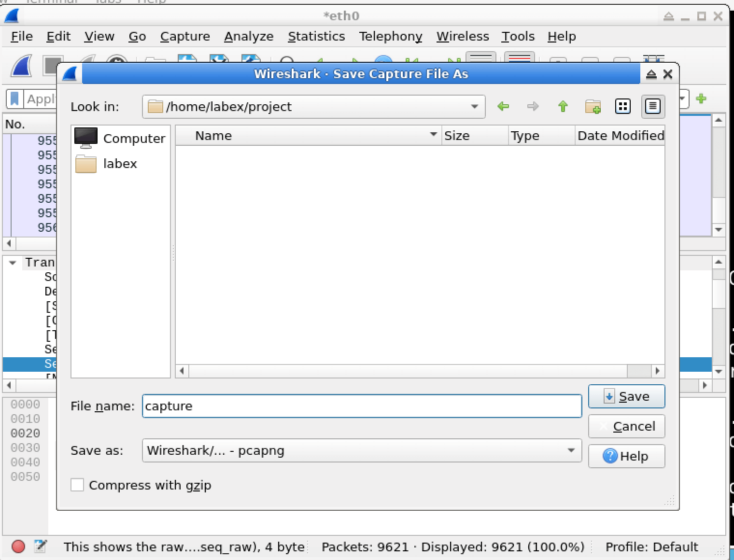Click the red capture status icon in status bar

coord(18,546)
